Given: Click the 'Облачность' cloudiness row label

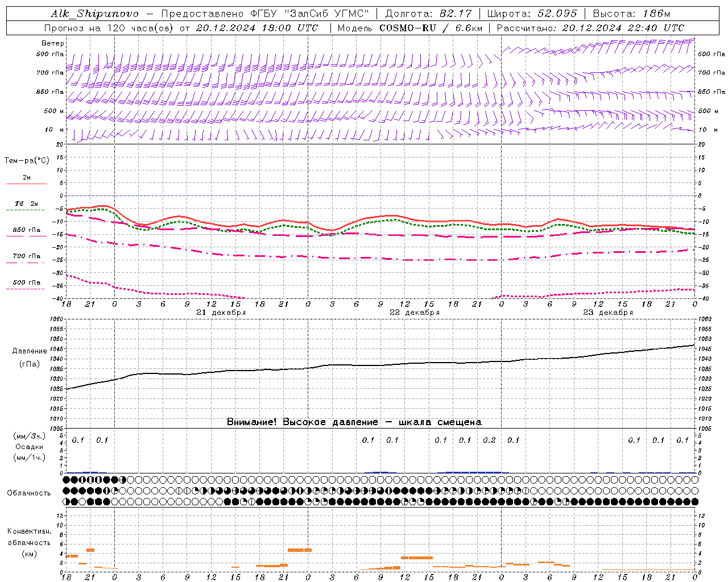Looking at the screenshot, I should 29,493.
